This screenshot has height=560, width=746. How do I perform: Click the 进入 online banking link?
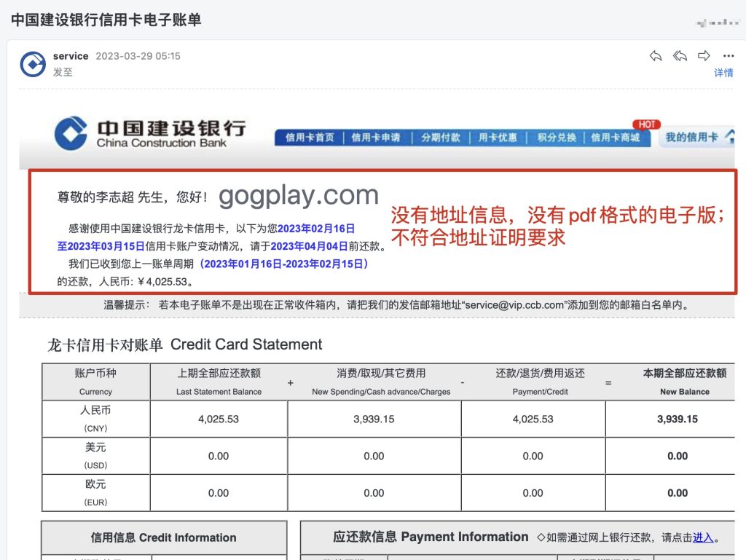tap(703, 537)
